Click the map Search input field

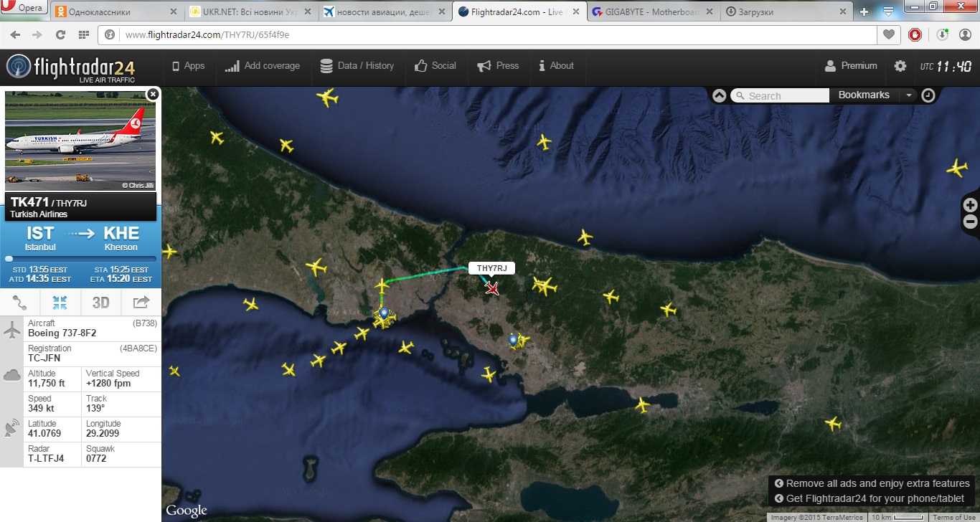[x=786, y=96]
